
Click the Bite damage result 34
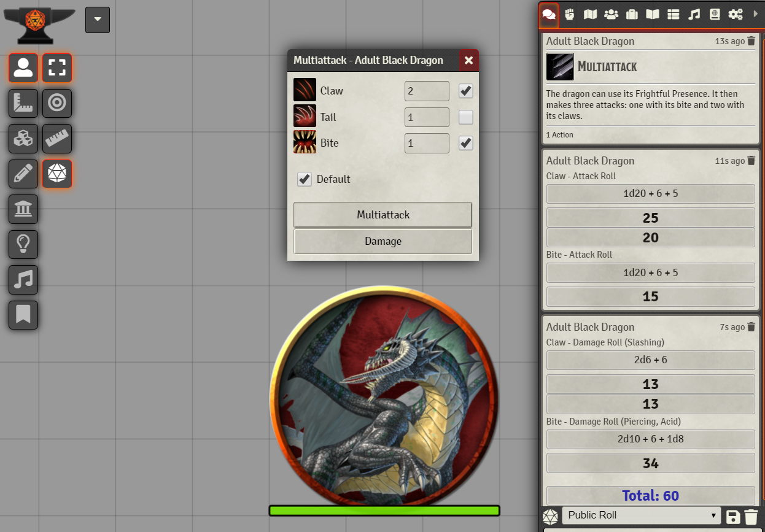pos(650,463)
